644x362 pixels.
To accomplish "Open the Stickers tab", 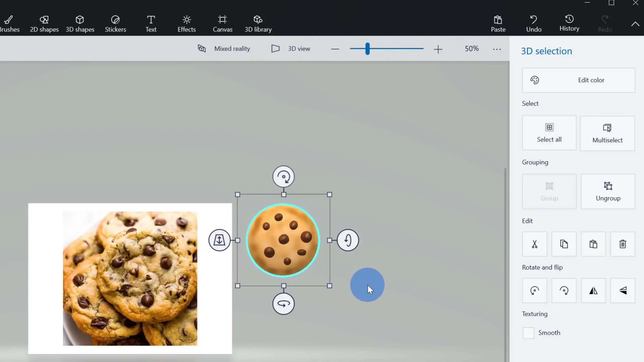I will (115, 24).
